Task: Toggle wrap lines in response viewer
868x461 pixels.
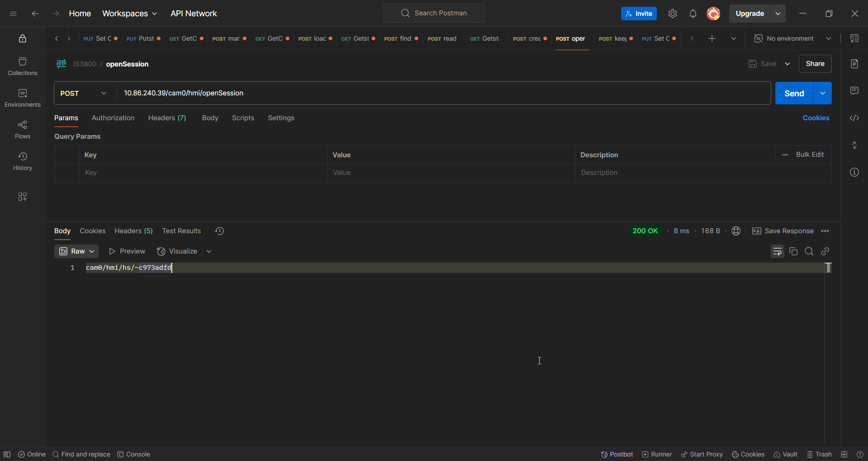Action: (777, 251)
